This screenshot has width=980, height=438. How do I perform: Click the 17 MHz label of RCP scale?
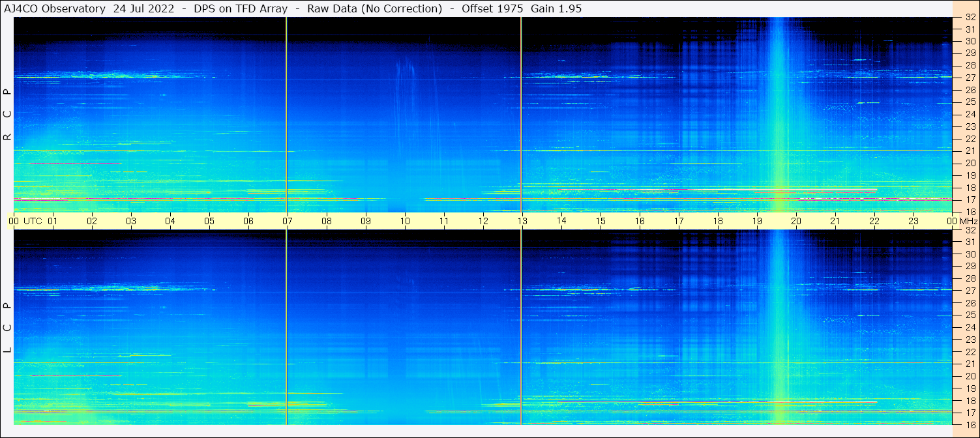tap(970, 199)
